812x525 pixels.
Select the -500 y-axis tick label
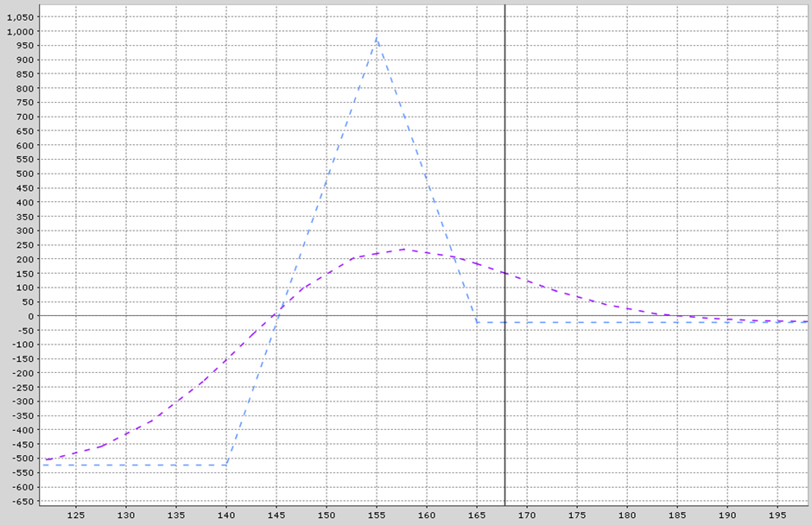23,459
